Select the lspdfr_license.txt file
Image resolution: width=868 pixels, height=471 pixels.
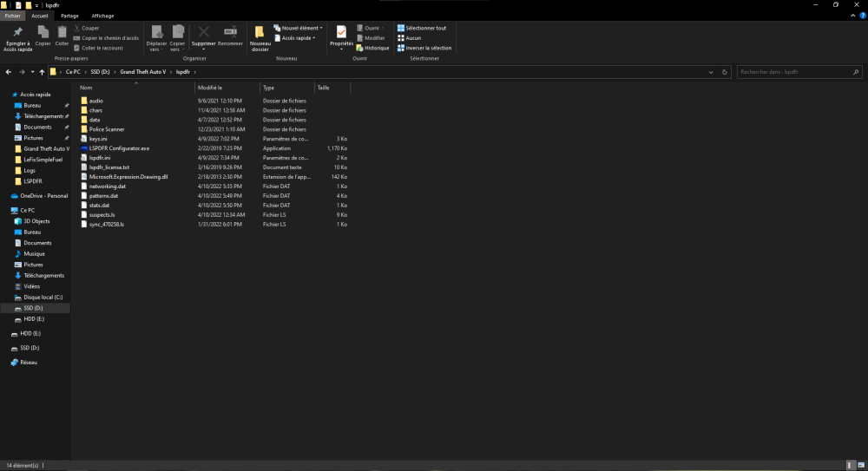[105, 167]
